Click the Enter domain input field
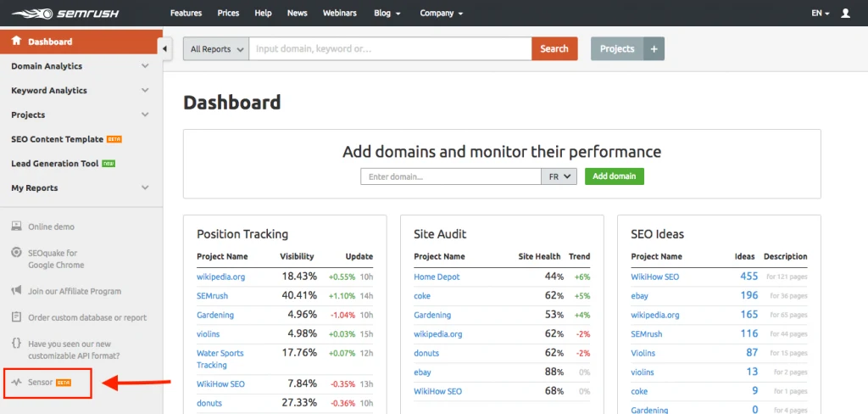Viewport: 868px width, 414px height. tap(451, 176)
